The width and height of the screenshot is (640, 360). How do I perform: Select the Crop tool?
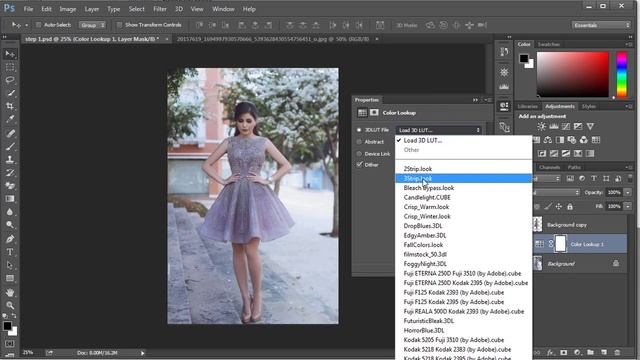click(x=10, y=106)
